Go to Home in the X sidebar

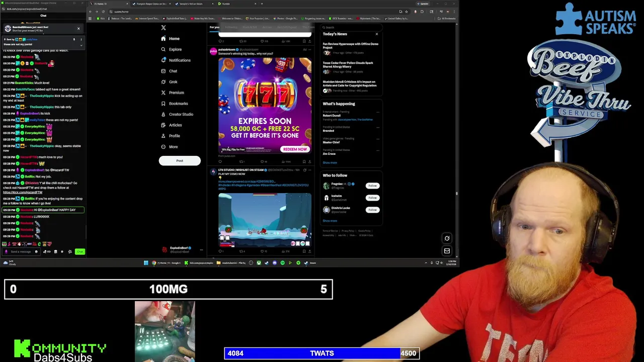click(x=170, y=39)
